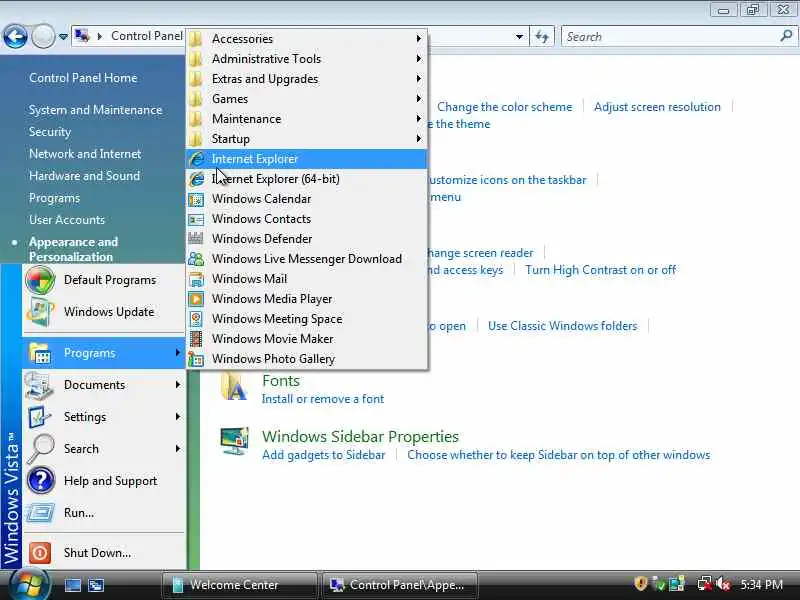Expand the Maintenance folder submenu

click(x=307, y=119)
